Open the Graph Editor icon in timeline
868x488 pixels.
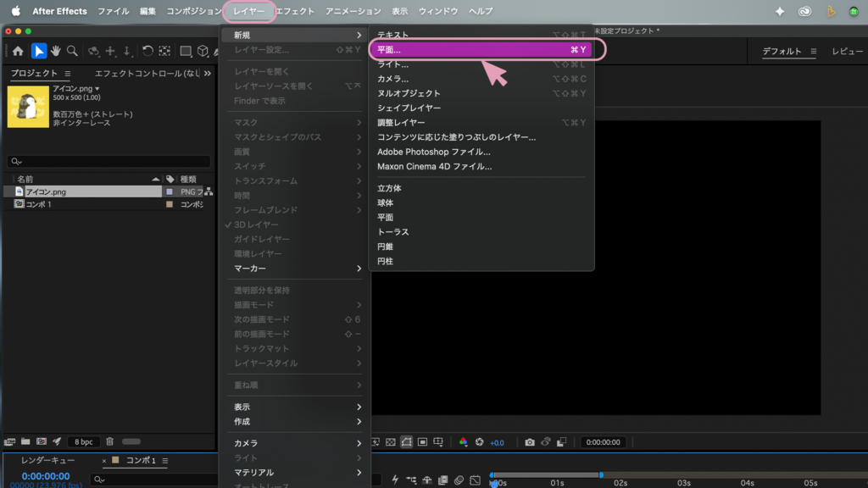(475, 480)
